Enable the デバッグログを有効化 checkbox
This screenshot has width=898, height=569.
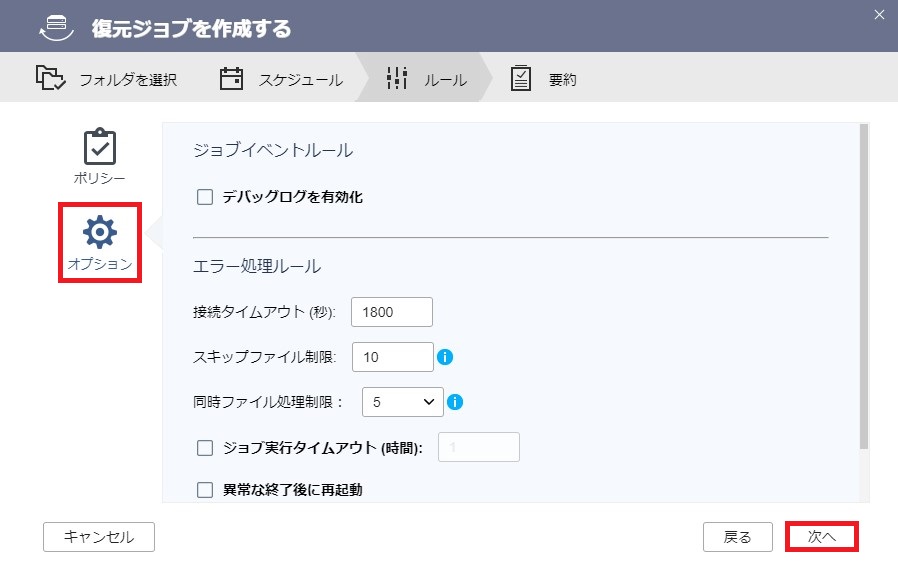[205, 197]
